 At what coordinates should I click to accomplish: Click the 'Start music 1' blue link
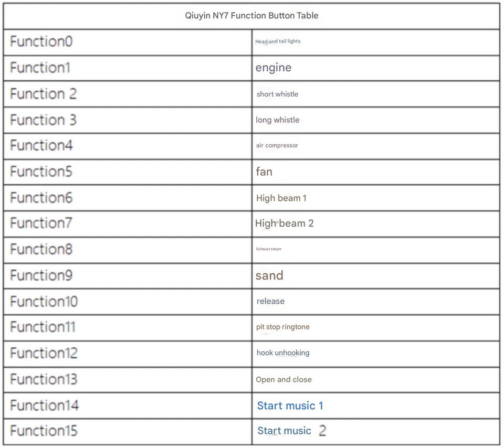(x=290, y=406)
